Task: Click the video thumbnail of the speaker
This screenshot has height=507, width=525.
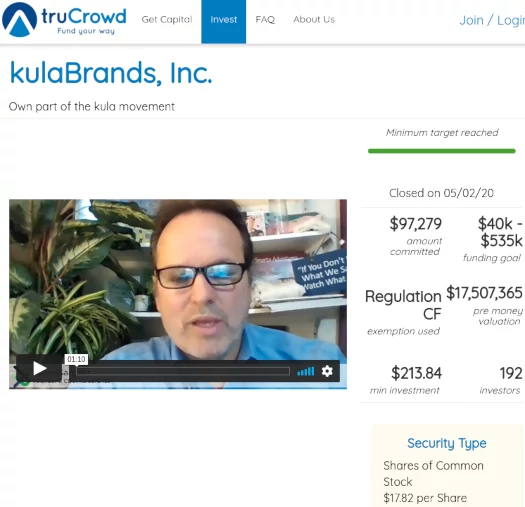Action: (178, 278)
